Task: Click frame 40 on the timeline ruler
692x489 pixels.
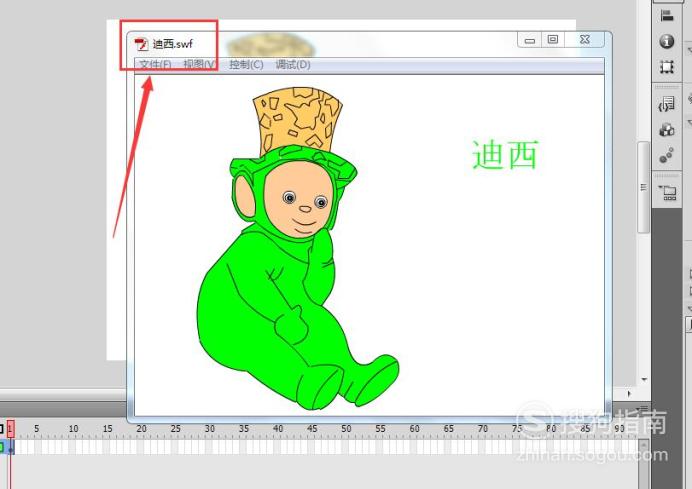Action: pos(278,429)
